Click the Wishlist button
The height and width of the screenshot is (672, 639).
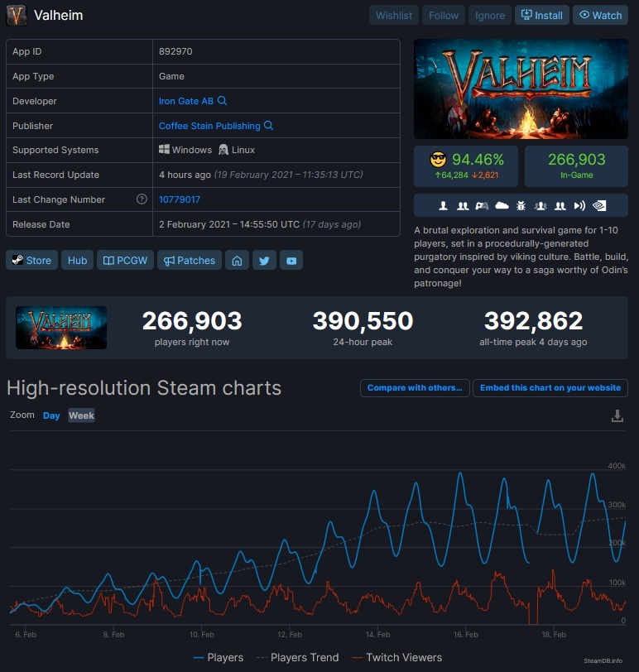pyautogui.click(x=394, y=16)
